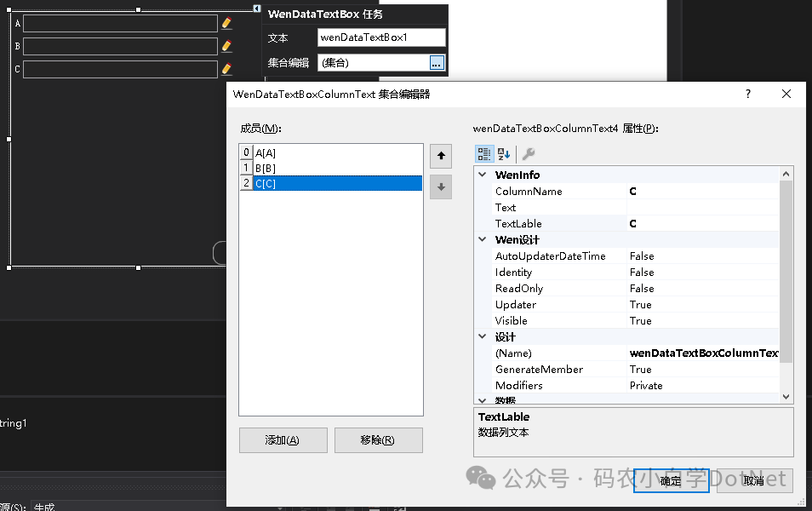Click the Alphabetical sort icon
This screenshot has height=511, width=812.
click(x=504, y=154)
